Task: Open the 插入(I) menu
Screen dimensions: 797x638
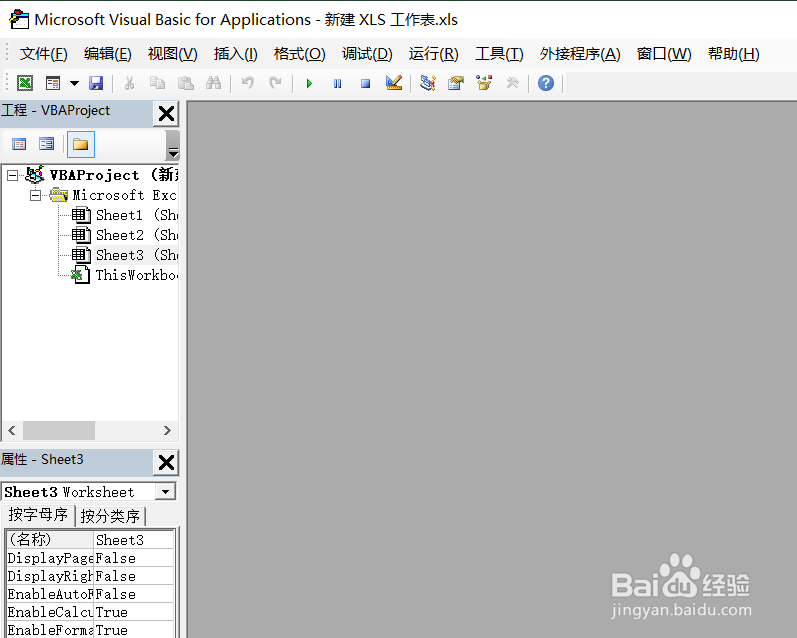Action: 235,54
